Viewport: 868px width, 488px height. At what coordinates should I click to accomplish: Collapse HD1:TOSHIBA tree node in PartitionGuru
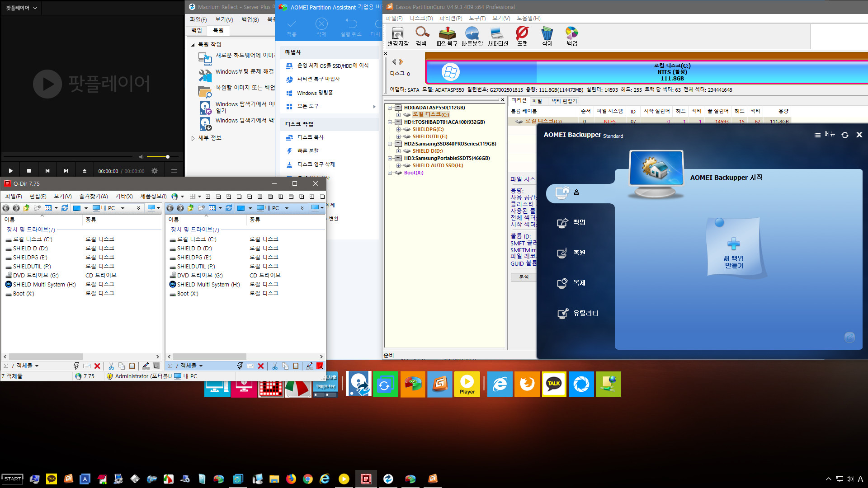pos(390,122)
